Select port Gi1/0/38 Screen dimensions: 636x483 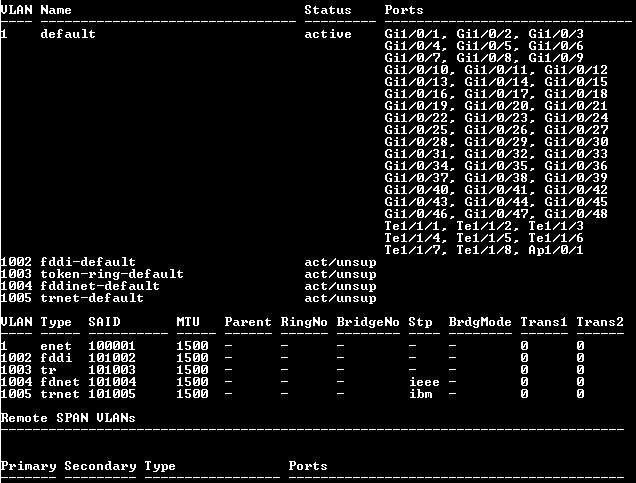click(496, 178)
